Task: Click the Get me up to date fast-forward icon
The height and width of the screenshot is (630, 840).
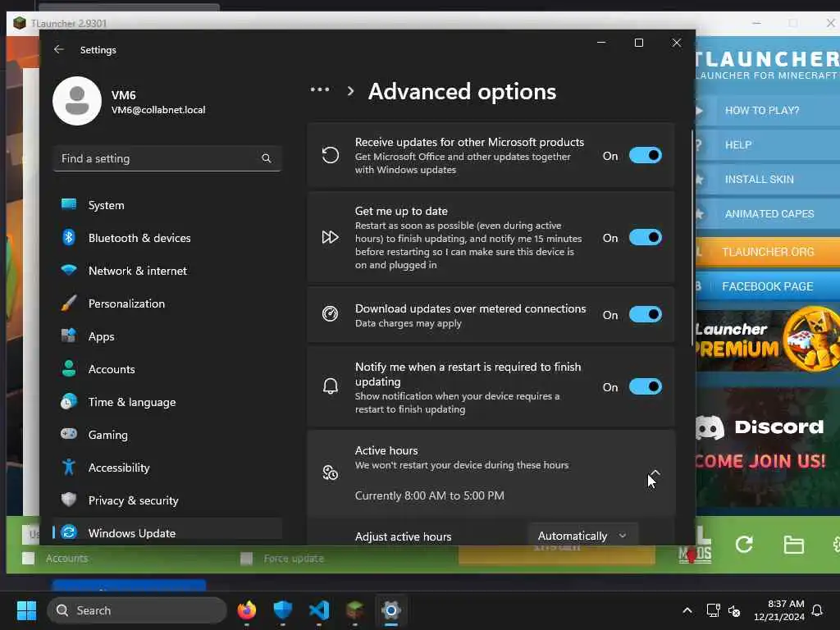Action: (x=330, y=237)
